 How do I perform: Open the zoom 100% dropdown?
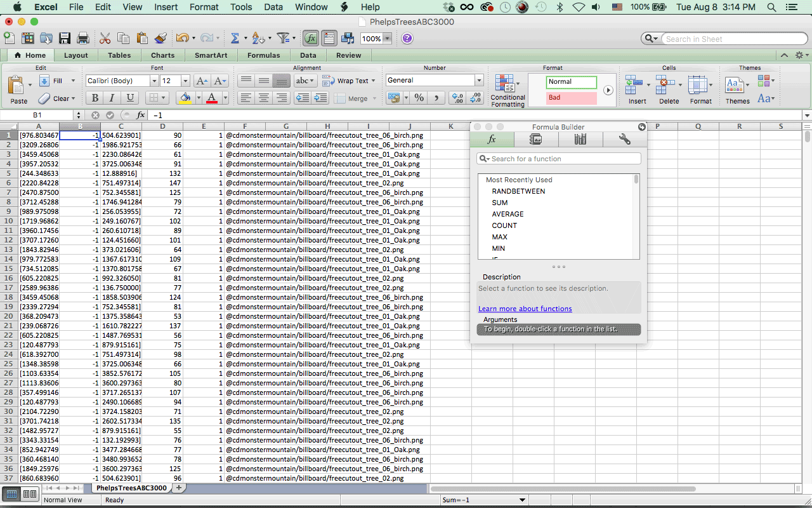pos(386,39)
